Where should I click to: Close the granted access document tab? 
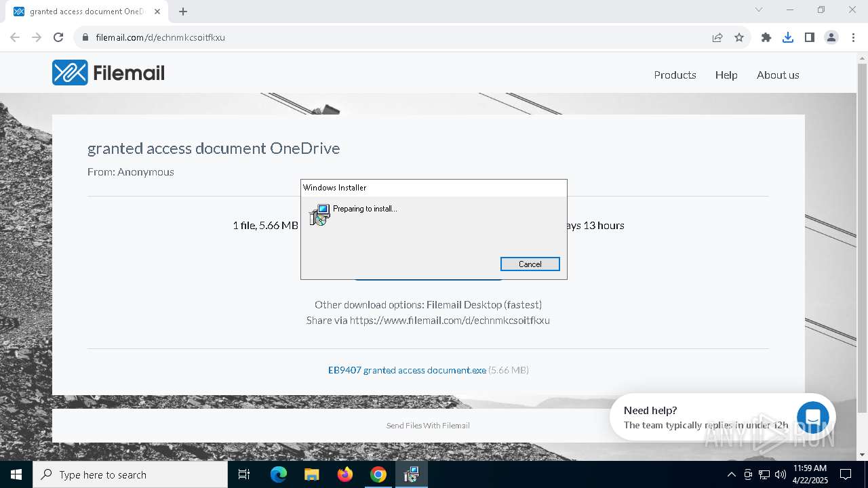pyautogui.click(x=157, y=12)
